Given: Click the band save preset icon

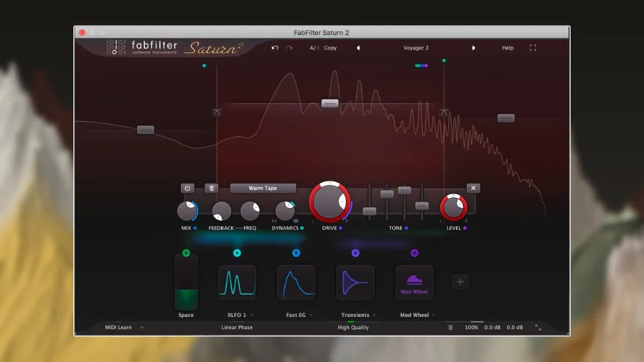Looking at the screenshot, I should (211, 188).
